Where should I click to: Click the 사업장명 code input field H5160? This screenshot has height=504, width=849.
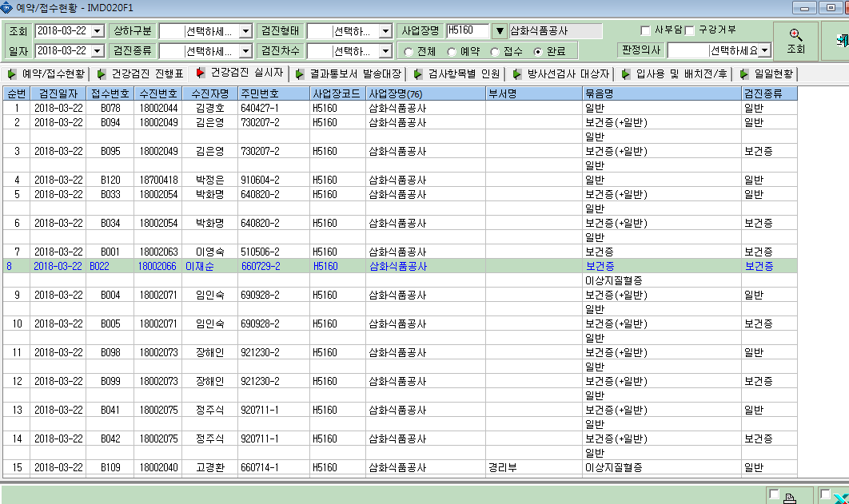[468, 31]
